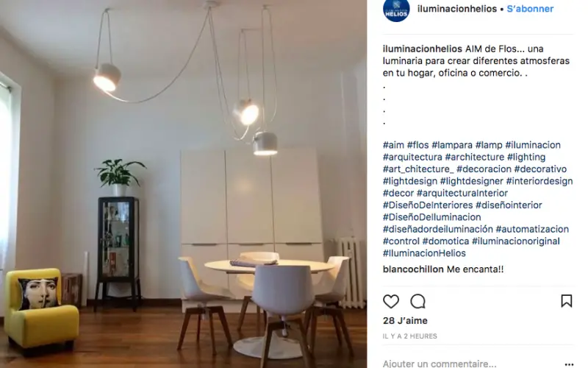Open the Iluminacion Helios profile avatar
Image resolution: width=588 pixels, height=368 pixels.
pyautogui.click(x=396, y=10)
